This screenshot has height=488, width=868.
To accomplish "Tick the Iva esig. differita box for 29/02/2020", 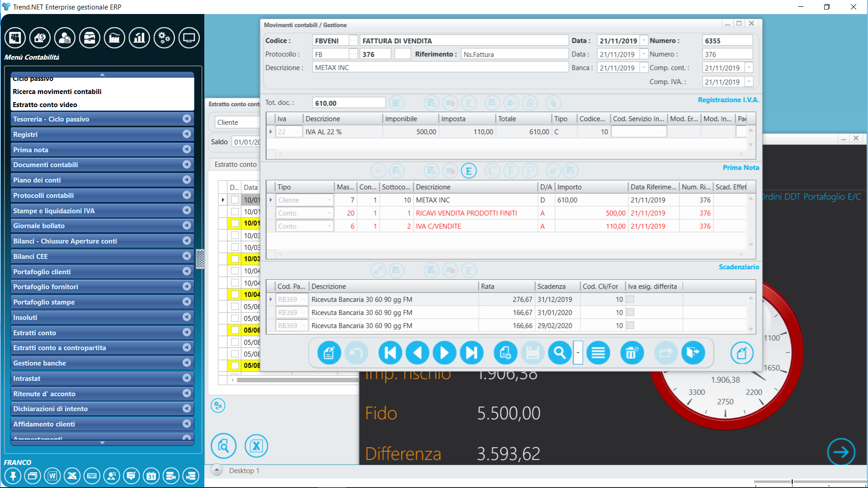I will 630,325.
